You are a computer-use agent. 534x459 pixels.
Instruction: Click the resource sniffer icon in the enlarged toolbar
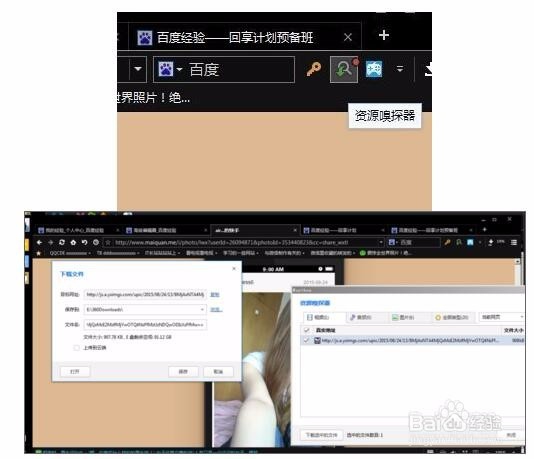tap(344, 69)
